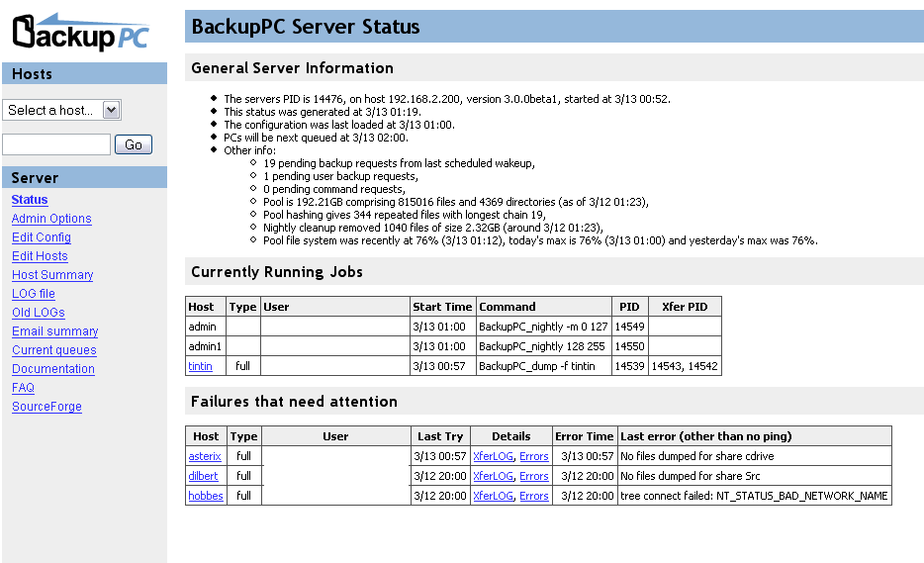Image resolution: width=924 pixels, height=563 pixels.
Task: Open tintin host in running jobs
Action: 200,366
